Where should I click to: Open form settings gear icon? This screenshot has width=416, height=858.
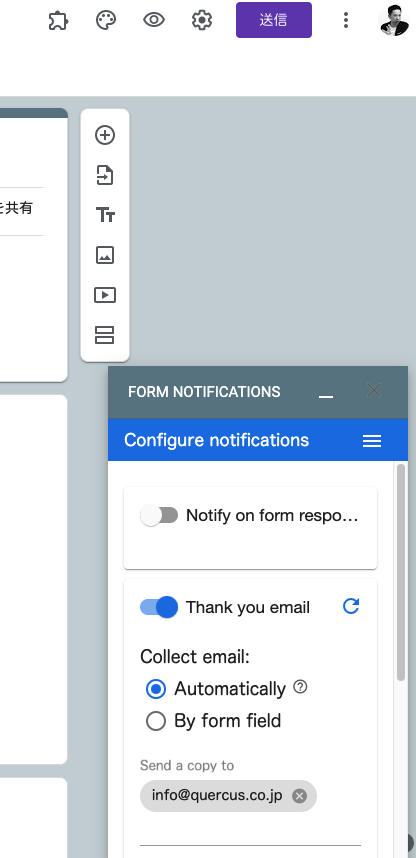pos(202,21)
